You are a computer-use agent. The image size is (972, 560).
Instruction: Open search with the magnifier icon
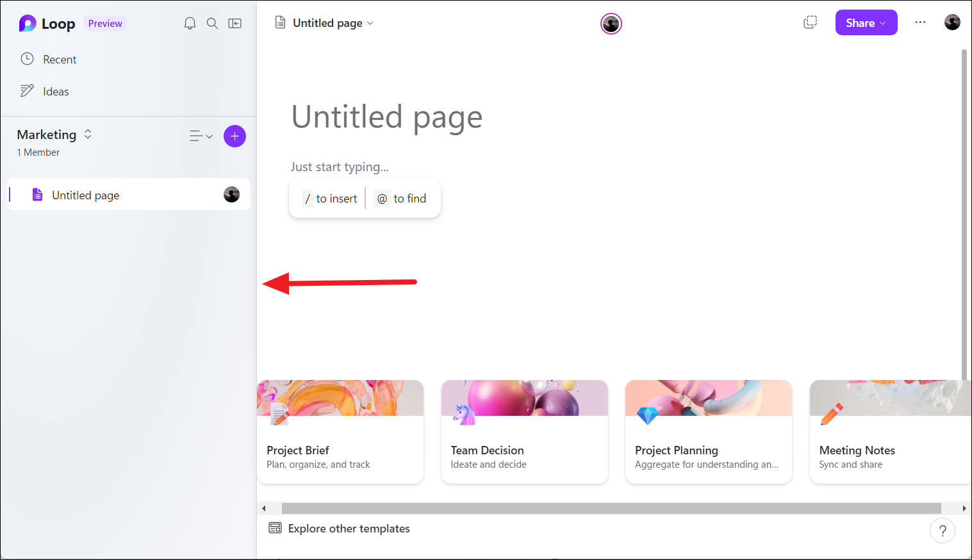tap(212, 24)
